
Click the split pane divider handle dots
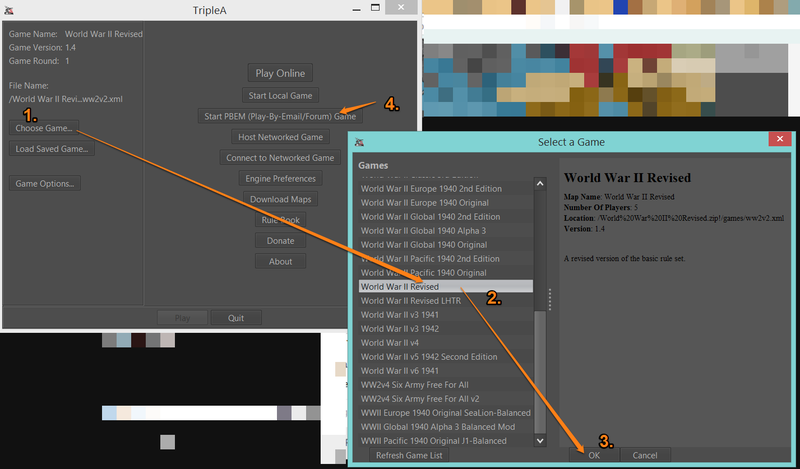point(550,299)
